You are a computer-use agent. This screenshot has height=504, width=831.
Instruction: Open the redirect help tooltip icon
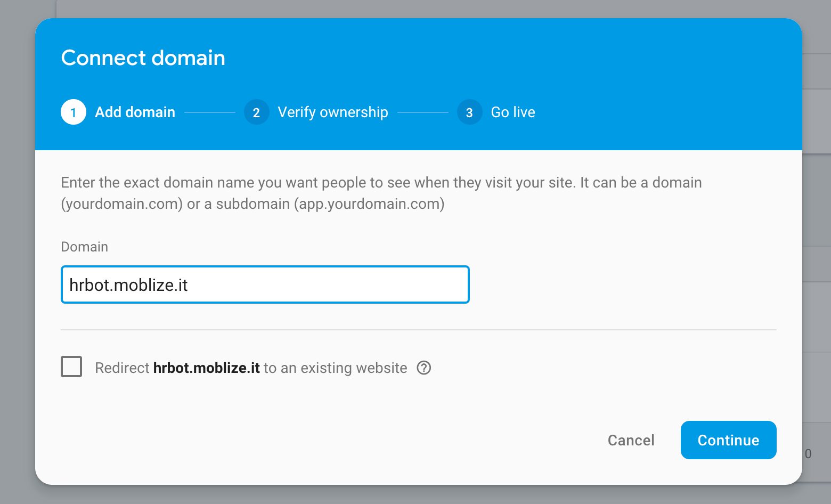[x=423, y=368]
